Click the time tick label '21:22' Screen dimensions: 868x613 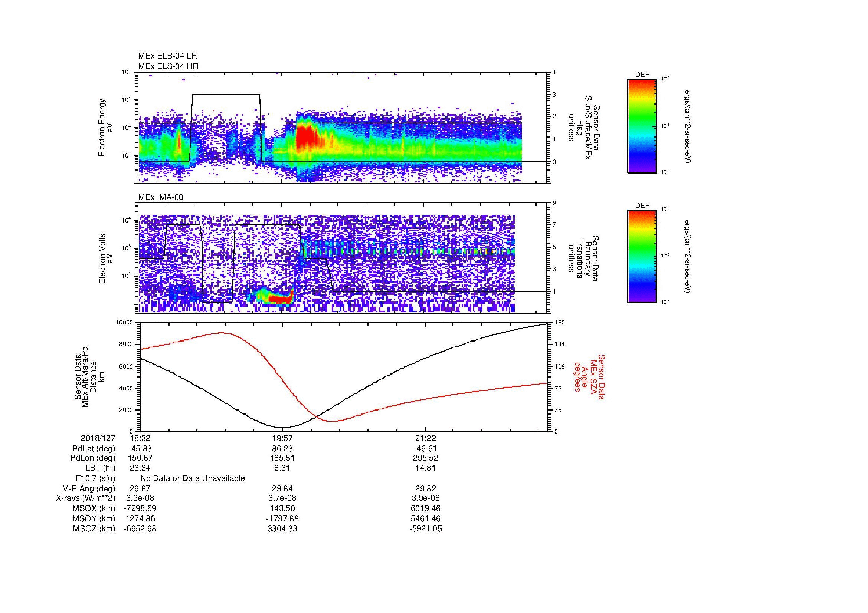click(425, 438)
